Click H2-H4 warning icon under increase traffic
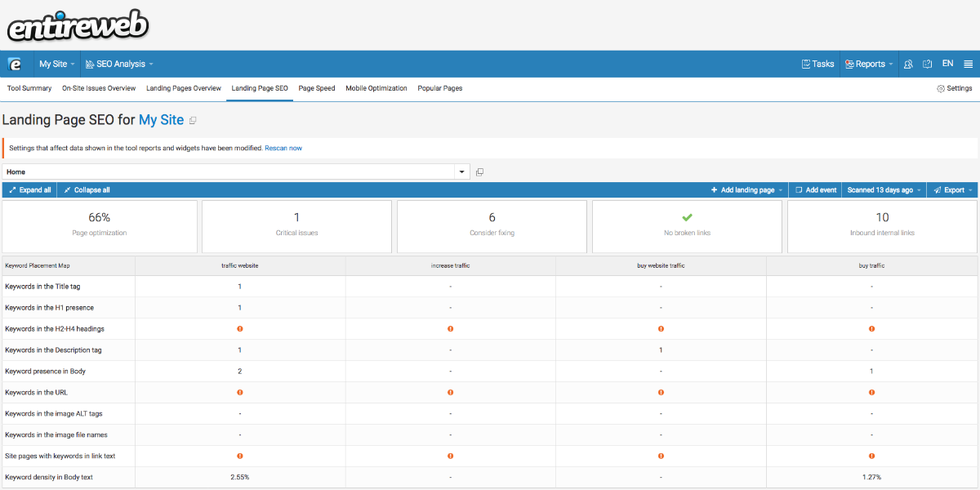This screenshot has width=980, height=490. [x=450, y=329]
